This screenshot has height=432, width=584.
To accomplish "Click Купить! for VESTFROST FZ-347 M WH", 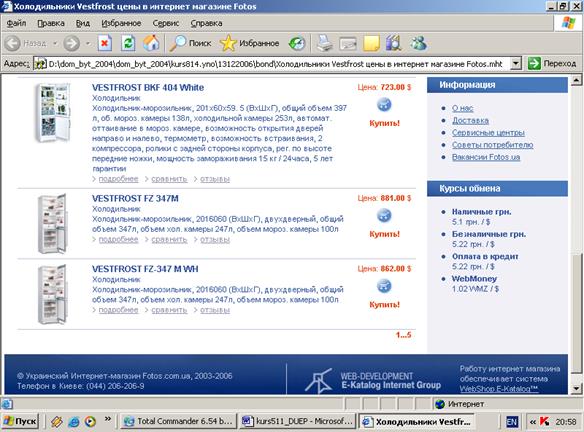I will coord(384,305).
